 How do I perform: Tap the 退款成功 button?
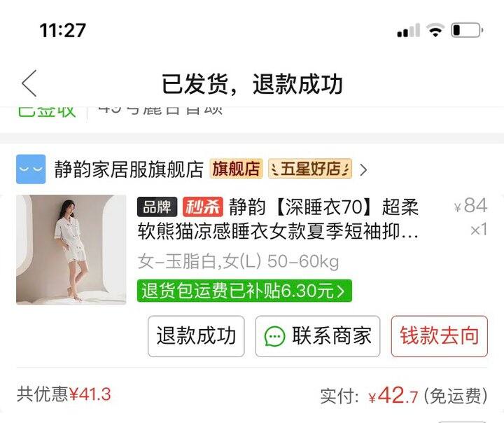tap(196, 336)
